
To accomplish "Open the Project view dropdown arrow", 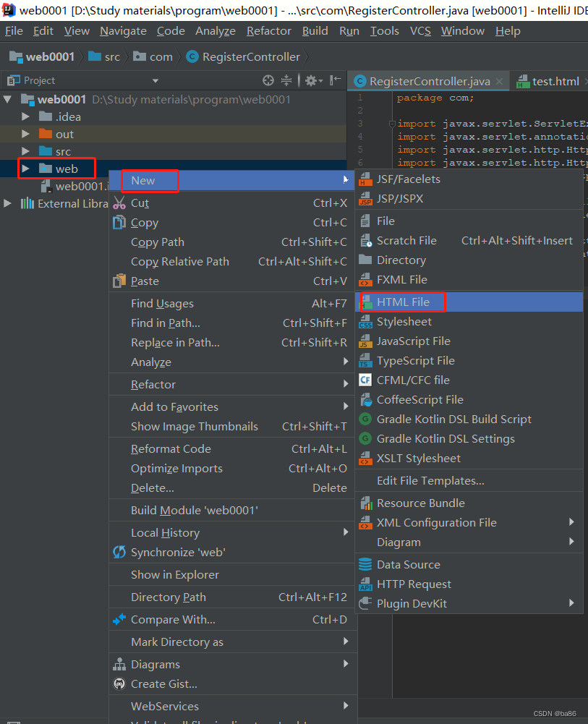I will click(155, 81).
